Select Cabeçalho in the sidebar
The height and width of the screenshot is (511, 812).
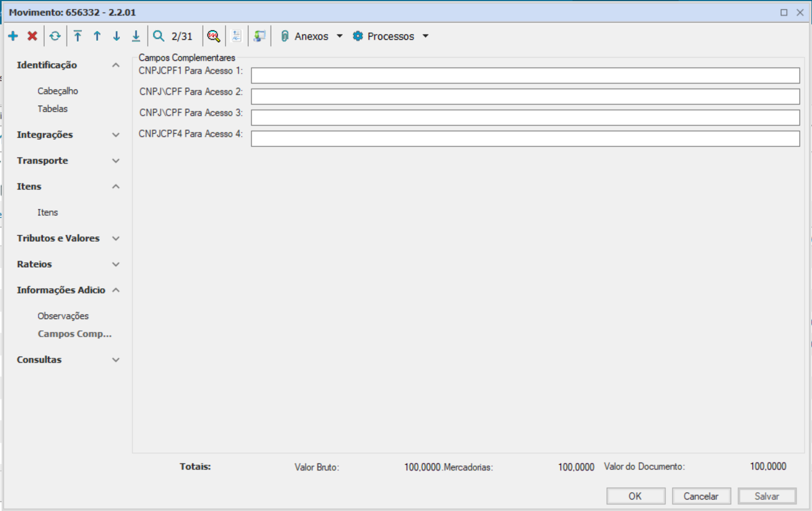click(58, 91)
